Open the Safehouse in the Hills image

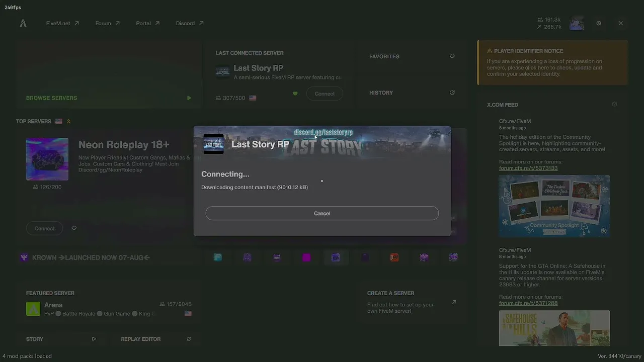pos(554,328)
